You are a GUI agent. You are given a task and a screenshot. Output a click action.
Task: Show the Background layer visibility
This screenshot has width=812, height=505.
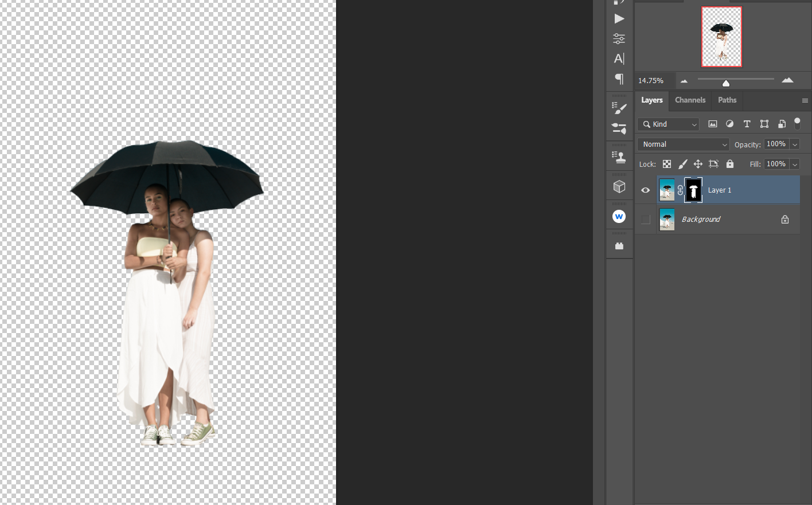click(x=645, y=219)
